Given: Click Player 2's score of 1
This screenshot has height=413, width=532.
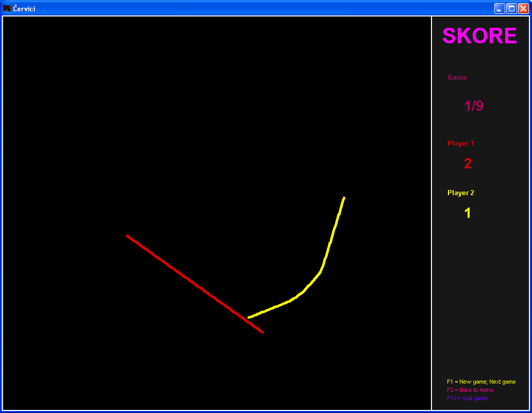Looking at the screenshot, I should click(468, 213).
